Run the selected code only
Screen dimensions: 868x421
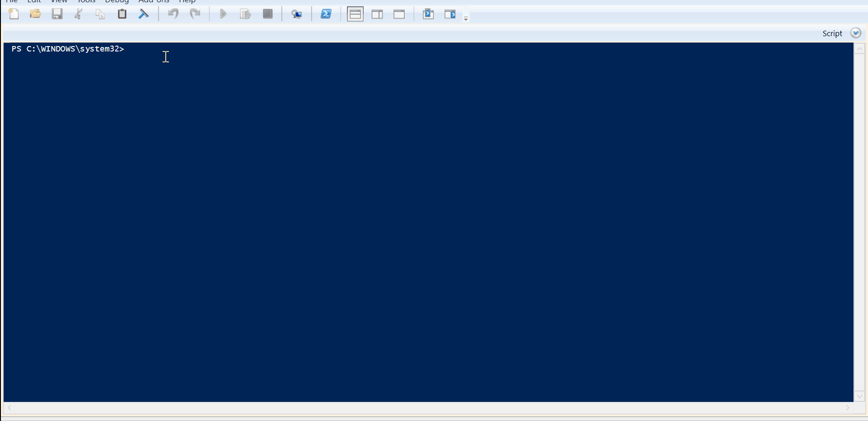[x=245, y=14]
